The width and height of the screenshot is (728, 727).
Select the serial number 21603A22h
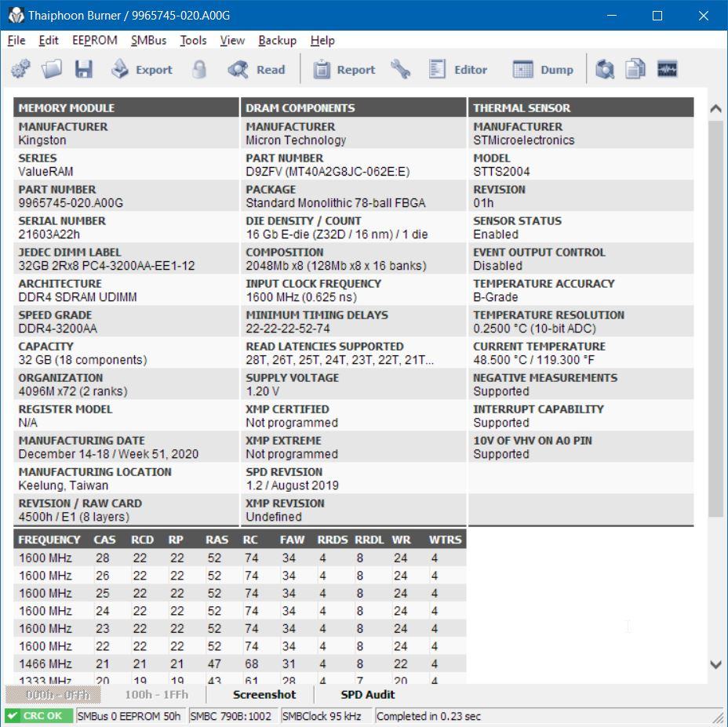49,234
